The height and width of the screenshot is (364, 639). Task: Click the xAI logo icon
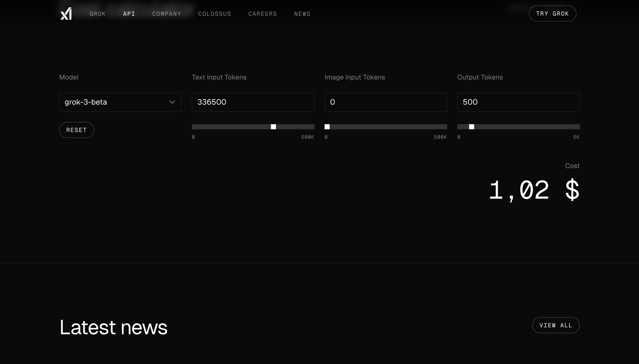66,14
